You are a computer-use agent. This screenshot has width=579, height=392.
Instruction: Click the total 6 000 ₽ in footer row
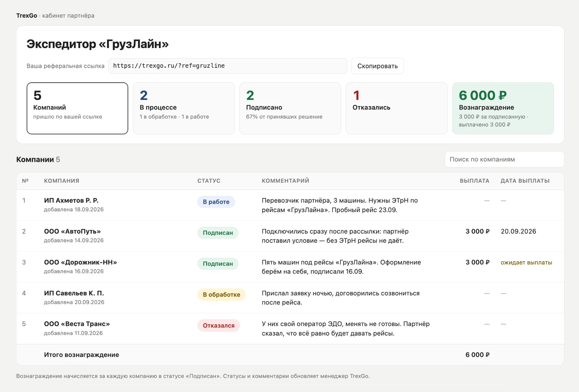tap(477, 355)
